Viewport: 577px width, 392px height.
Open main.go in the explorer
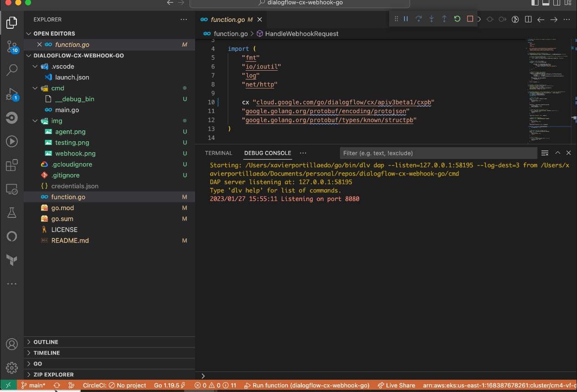pos(67,110)
